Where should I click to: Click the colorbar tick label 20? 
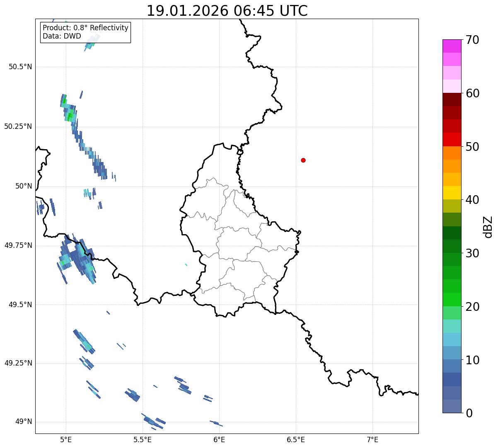pyautogui.click(x=472, y=307)
